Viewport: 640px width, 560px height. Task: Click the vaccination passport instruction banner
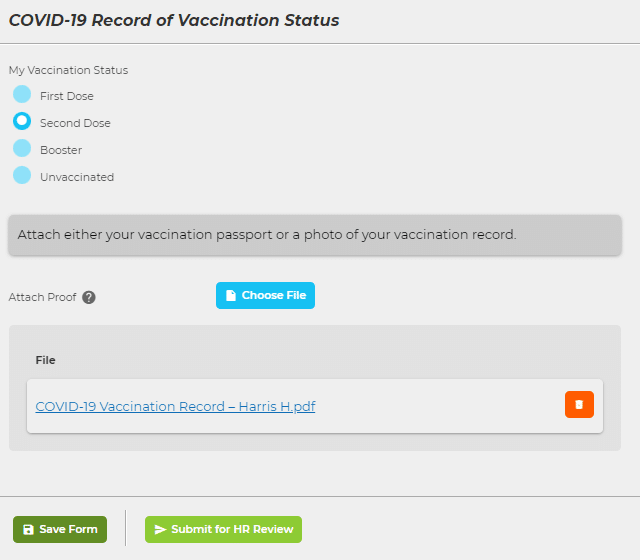(315, 235)
